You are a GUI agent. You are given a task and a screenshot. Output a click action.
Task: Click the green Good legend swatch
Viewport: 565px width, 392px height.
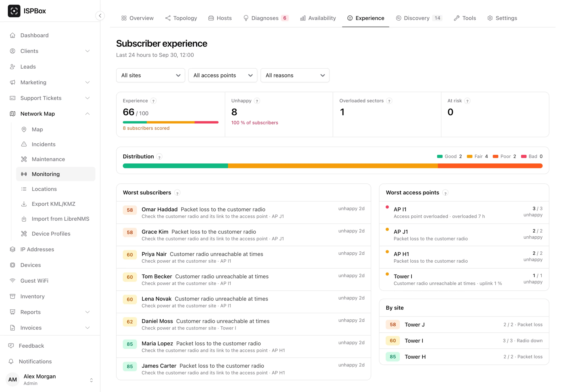(440, 157)
